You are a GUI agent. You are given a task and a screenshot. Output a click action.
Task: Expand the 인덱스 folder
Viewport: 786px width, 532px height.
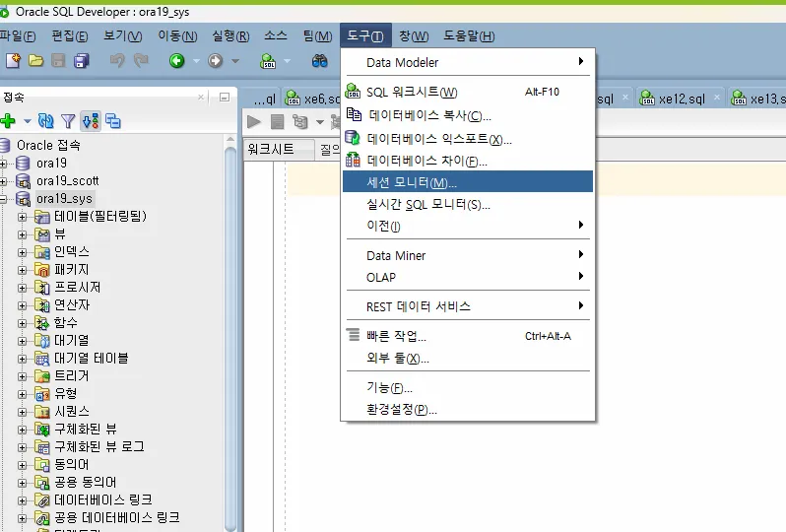coord(22,252)
